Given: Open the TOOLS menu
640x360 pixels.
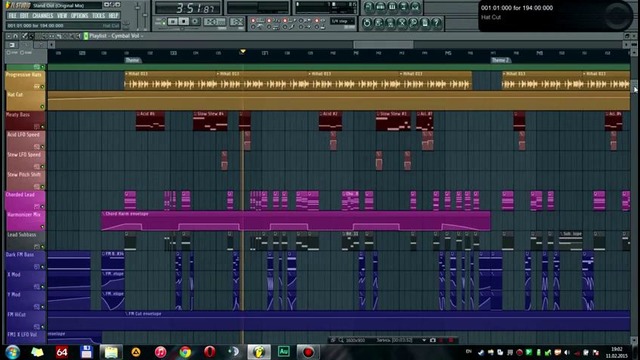Looking at the screenshot, I should pyautogui.click(x=98, y=16).
